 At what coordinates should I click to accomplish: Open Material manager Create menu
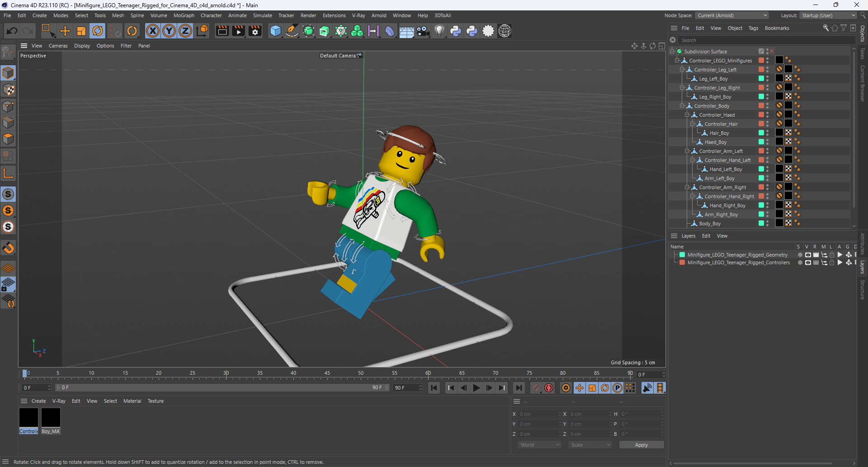[x=38, y=401]
